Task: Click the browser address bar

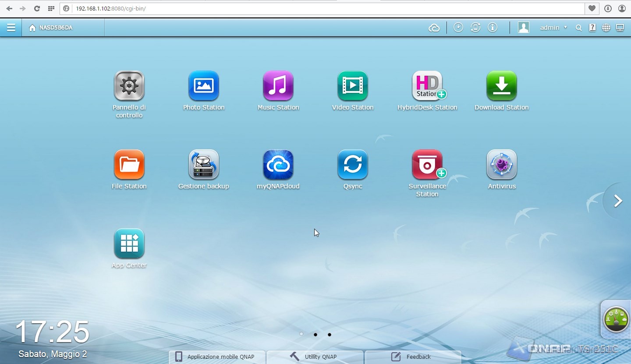Action: pos(324,8)
